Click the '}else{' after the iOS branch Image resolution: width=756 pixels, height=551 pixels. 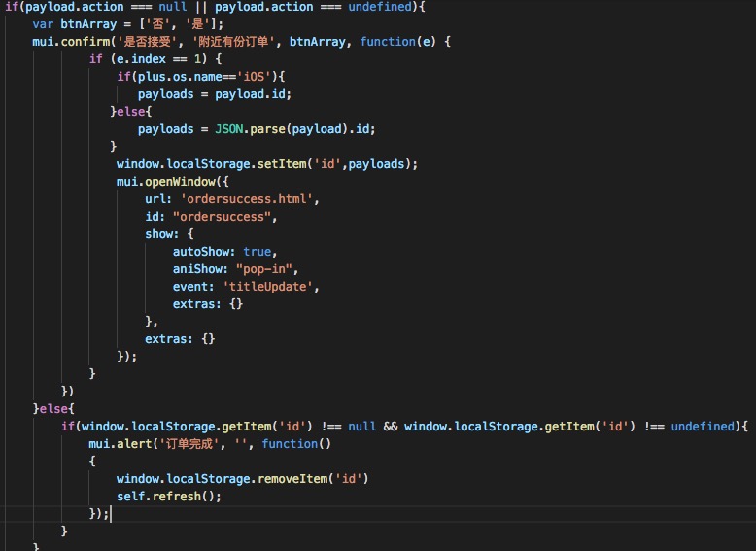(x=131, y=112)
